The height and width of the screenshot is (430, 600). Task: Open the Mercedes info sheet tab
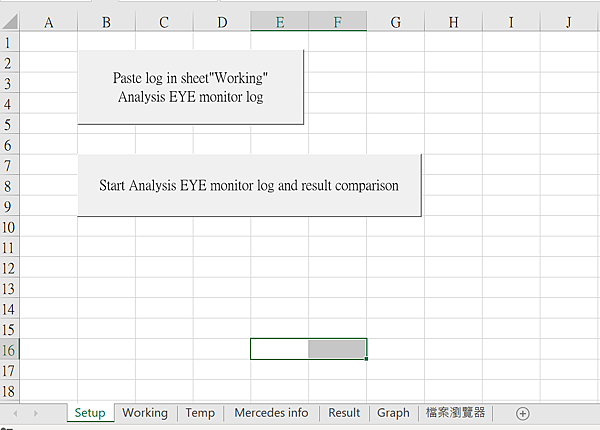[271, 413]
